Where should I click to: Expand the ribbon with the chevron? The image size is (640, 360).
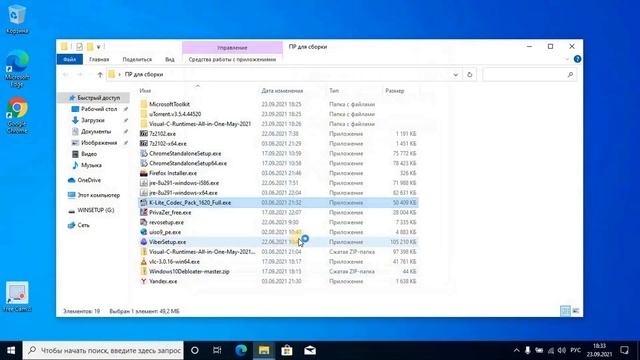pos(567,60)
